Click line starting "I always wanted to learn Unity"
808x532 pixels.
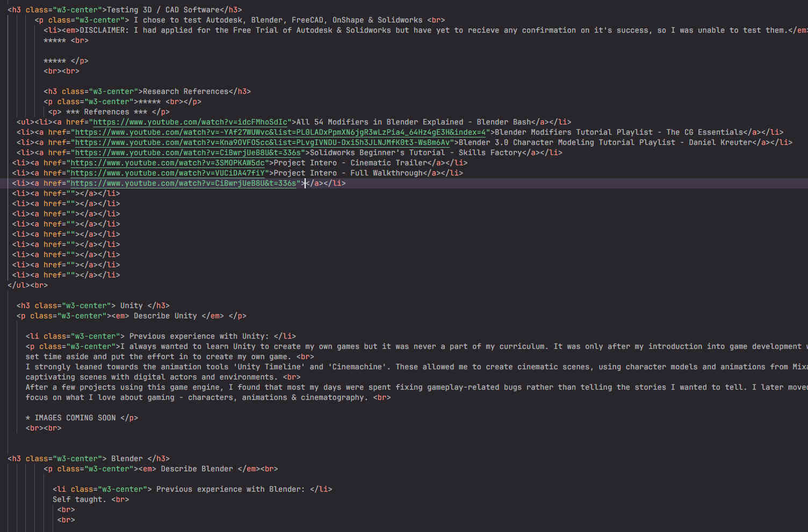[x=417, y=346]
